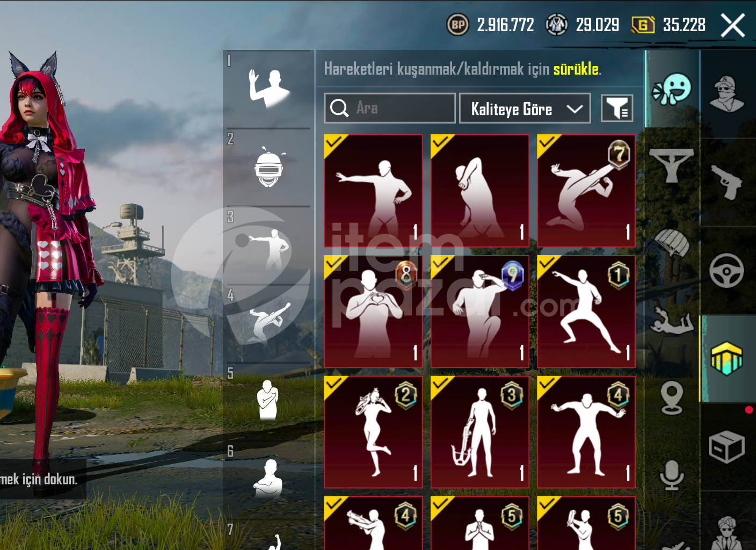The image size is (756, 550).
Task: Open the location pin category
Action: coord(672,398)
